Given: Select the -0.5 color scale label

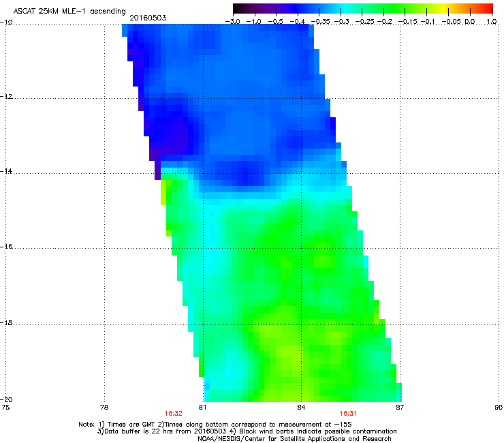Looking at the screenshot, I should [275, 22].
